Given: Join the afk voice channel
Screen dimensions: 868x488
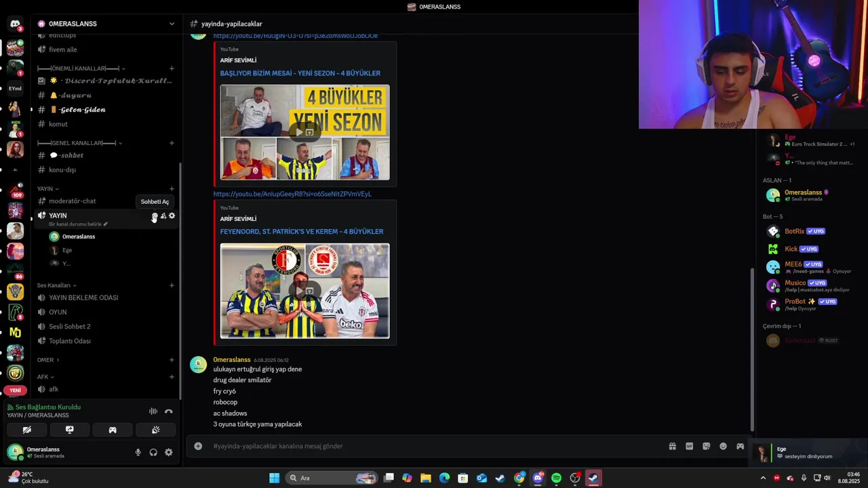Looking at the screenshot, I should [x=106, y=389].
